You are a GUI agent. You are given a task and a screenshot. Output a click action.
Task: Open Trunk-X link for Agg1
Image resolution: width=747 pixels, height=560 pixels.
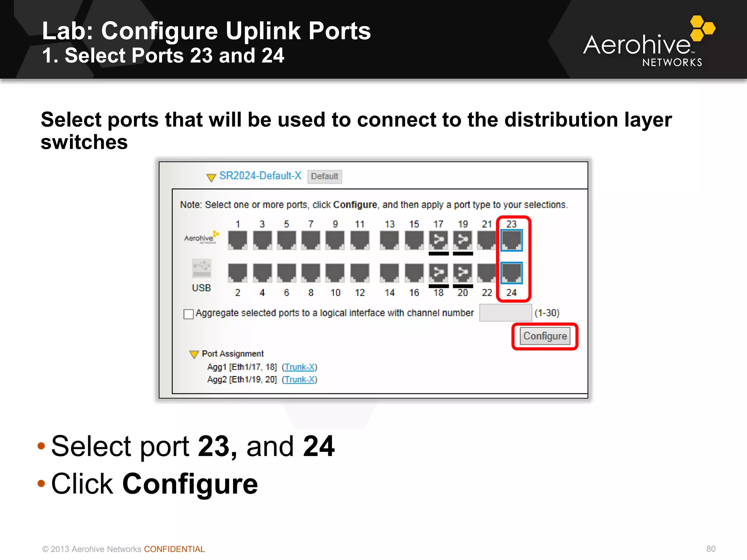(299, 367)
